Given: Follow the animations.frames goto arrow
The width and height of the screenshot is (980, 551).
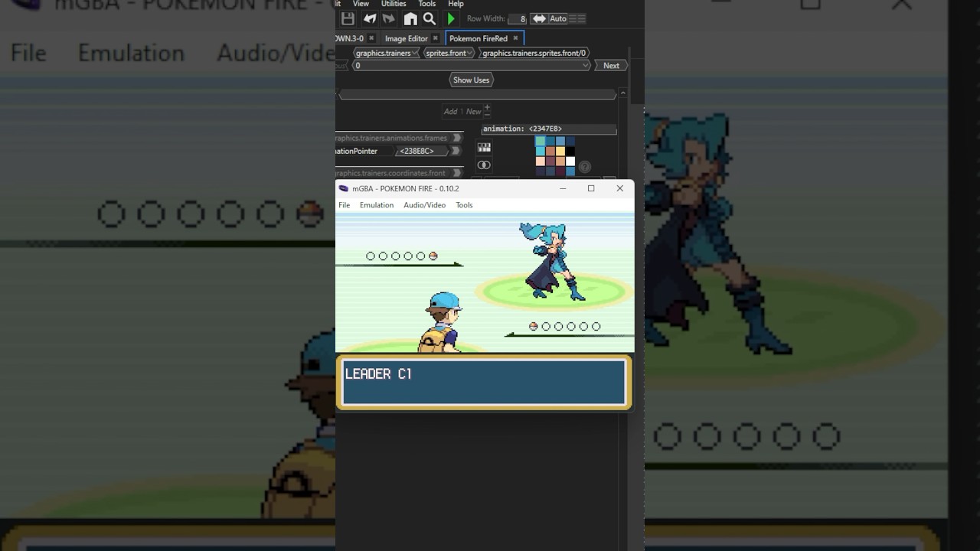Looking at the screenshot, I should (x=457, y=138).
